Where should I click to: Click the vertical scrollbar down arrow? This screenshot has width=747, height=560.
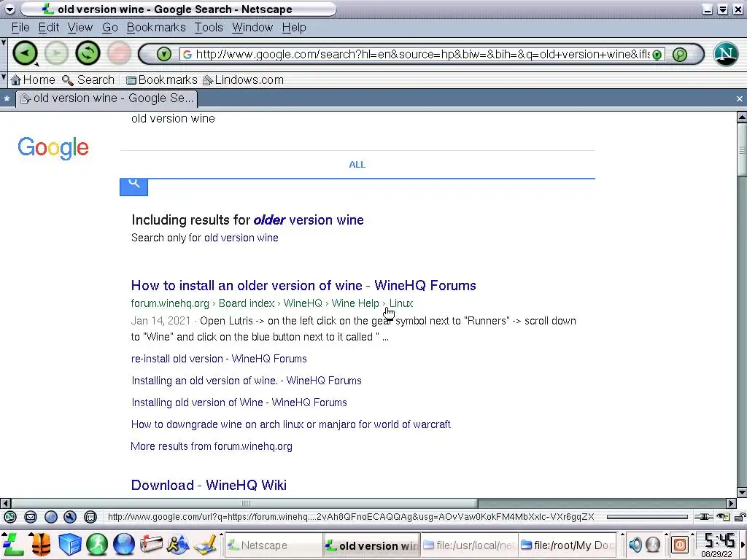(742, 493)
